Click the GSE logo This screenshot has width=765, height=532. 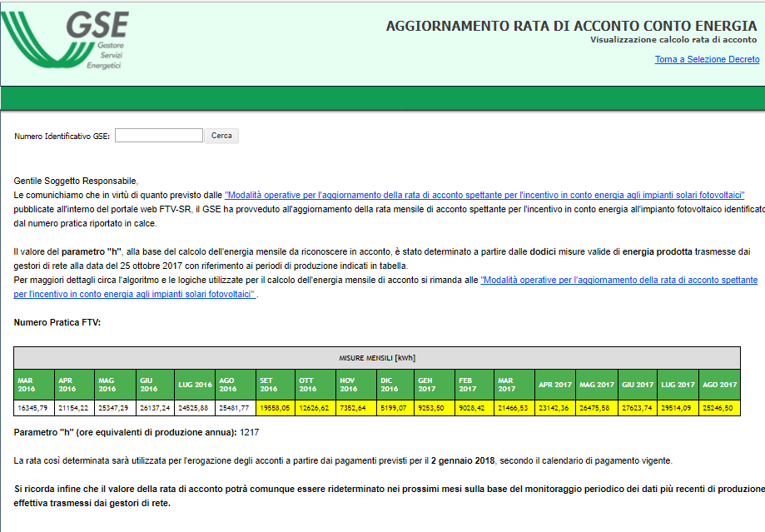(x=65, y=41)
